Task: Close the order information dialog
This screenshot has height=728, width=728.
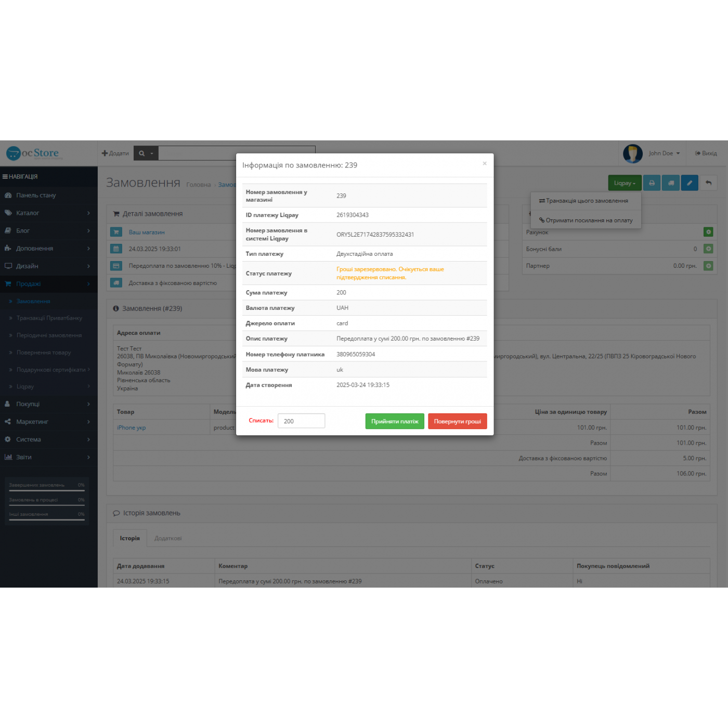Action: coord(484,164)
